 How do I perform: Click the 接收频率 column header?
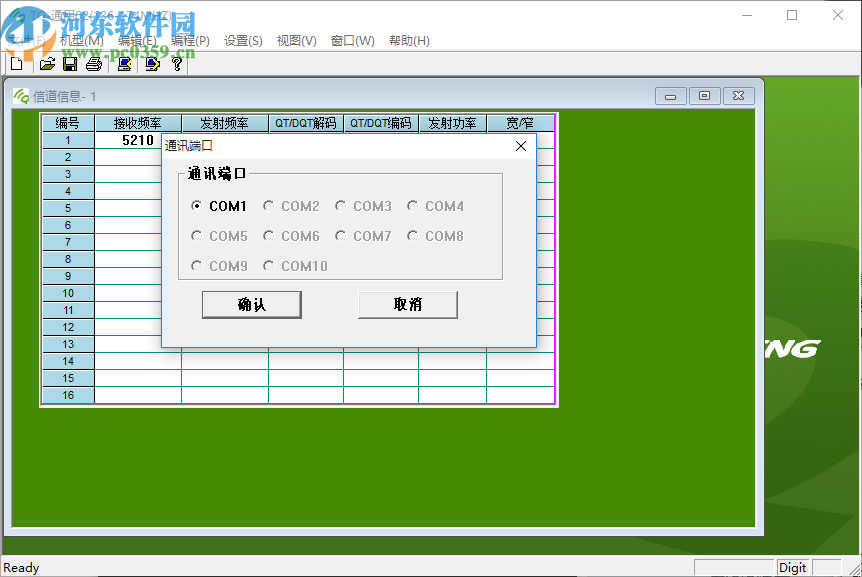[138, 122]
